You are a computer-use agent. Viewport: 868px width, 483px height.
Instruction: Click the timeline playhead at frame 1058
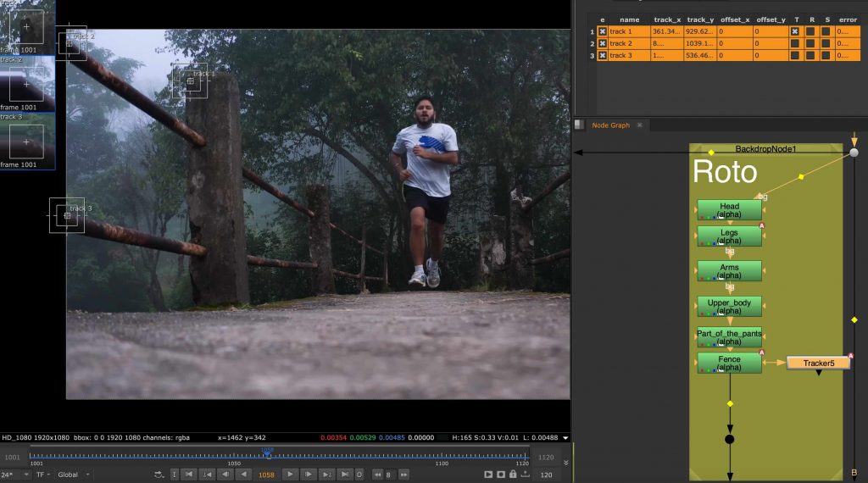pyautogui.click(x=267, y=455)
